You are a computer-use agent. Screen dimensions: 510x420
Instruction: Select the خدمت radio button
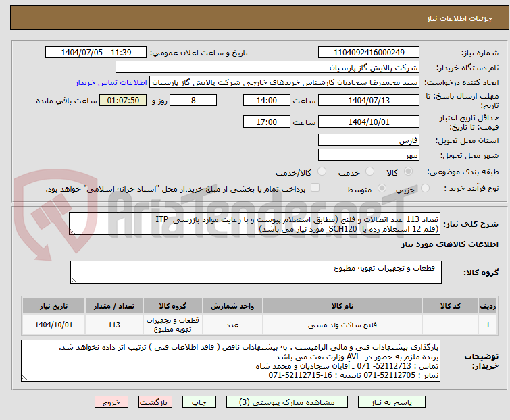click(369, 172)
